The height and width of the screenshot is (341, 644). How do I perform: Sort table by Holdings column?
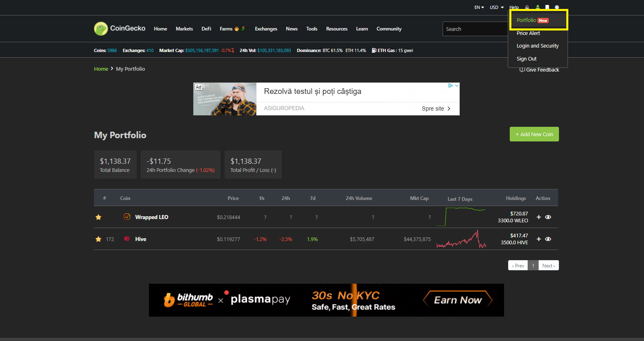pos(516,198)
